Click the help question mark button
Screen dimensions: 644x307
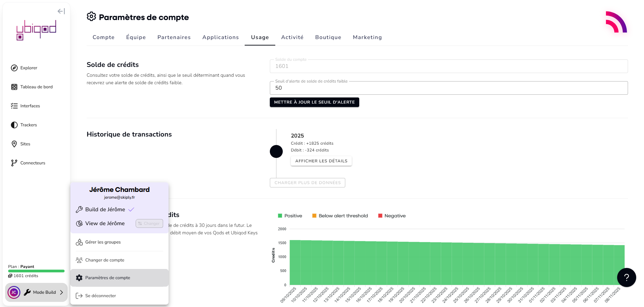click(x=626, y=277)
